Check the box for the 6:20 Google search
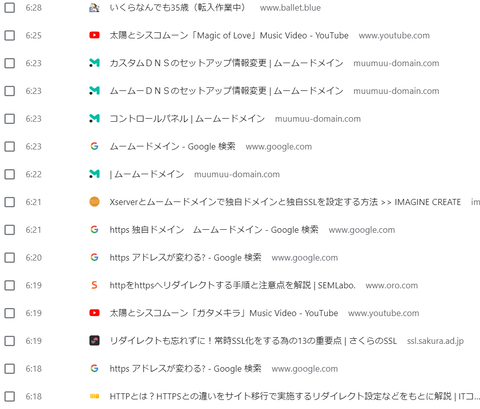Viewport: 480px width, 409px height. (x=10, y=257)
